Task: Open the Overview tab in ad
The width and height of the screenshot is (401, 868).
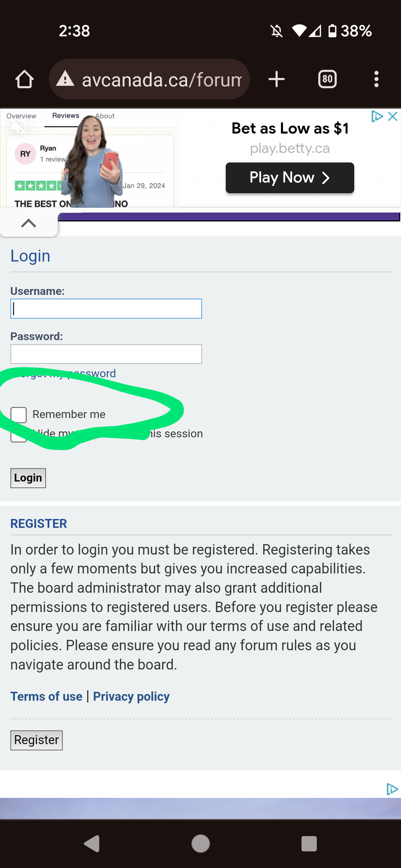Action: pos(21,116)
